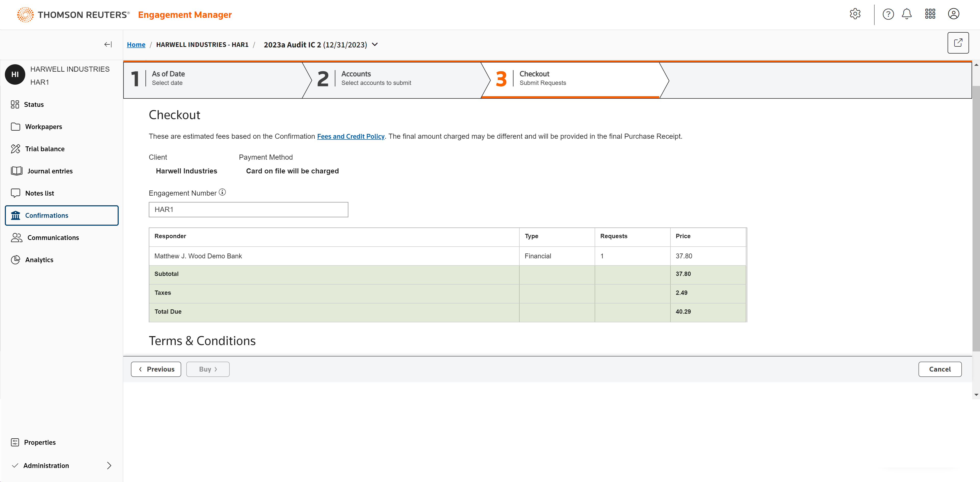Collapse the left sidebar panel
The height and width of the screenshot is (482, 980).
click(x=108, y=44)
